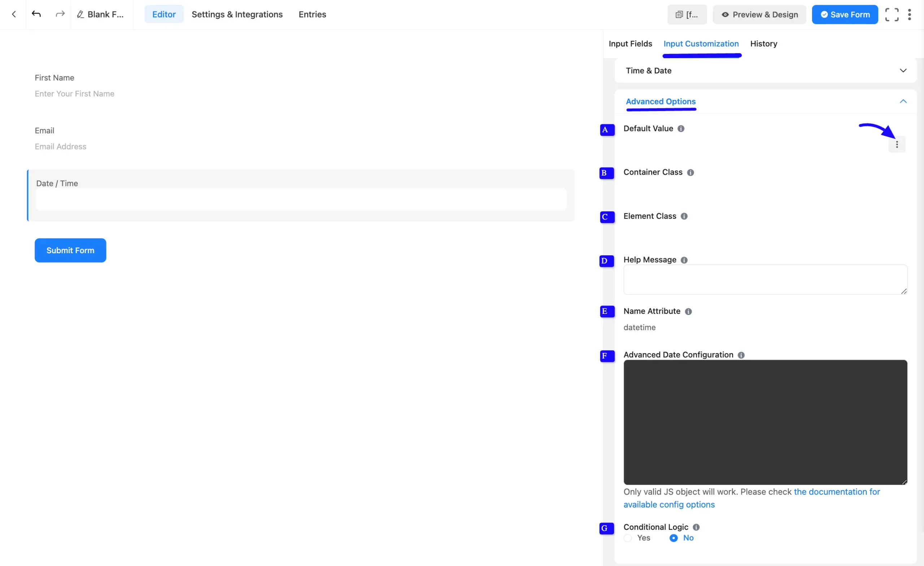The width and height of the screenshot is (924, 566).
Task: Click the redo arrow icon
Action: tap(60, 14)
